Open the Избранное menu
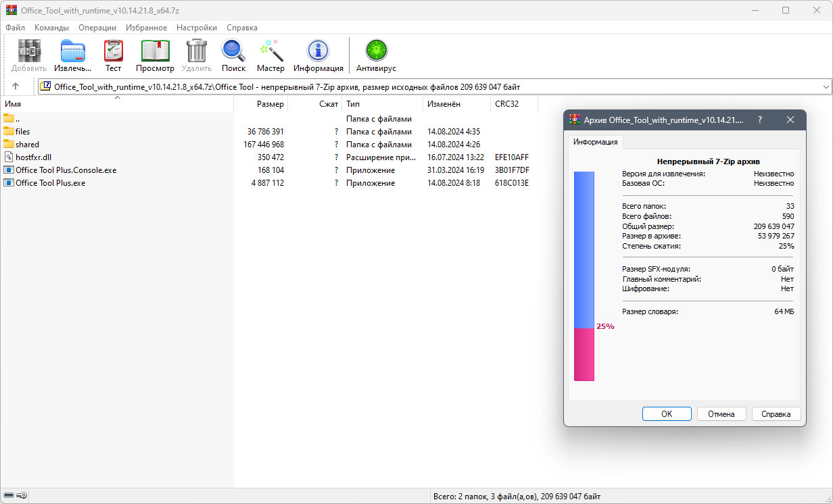Image resolution: width=833 pixels, height=504 pixels. tap(146, 28)
